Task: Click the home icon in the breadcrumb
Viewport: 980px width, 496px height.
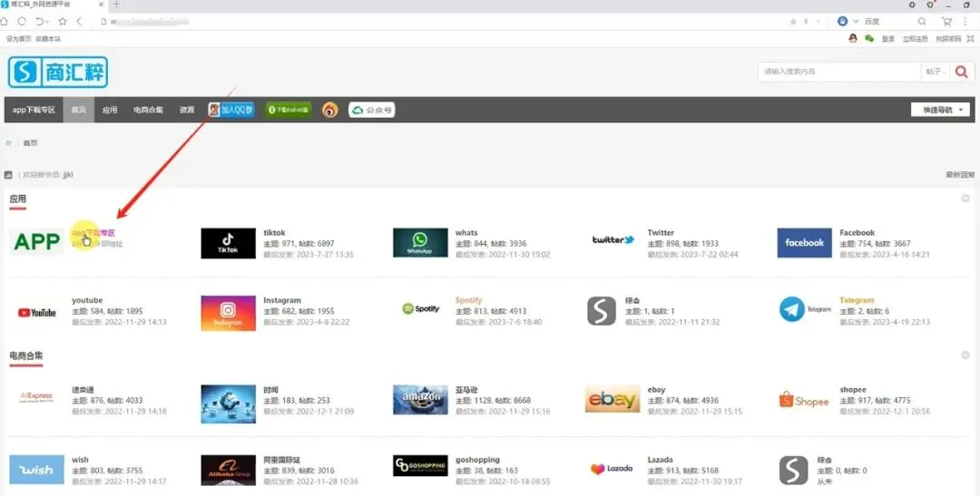Action: pos(9,143)
